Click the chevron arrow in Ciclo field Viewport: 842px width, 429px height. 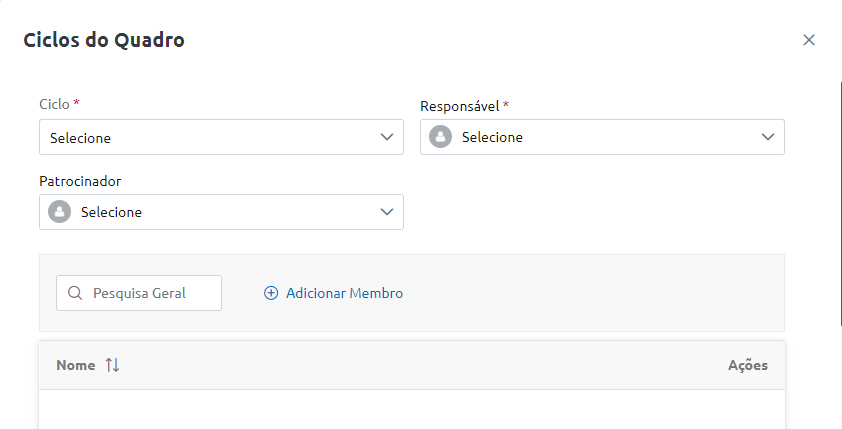click(x=387, y=138)
